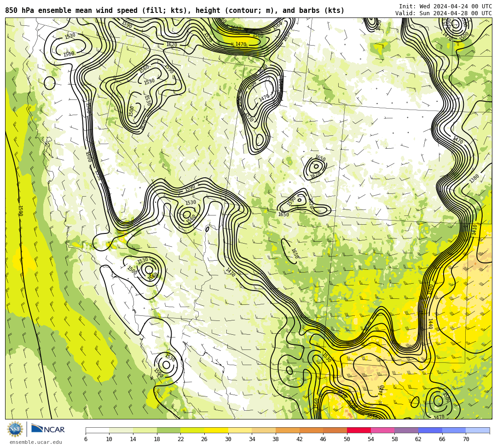The width and height of the screenshot is (497, 448).
Task: Click the colorbar label 34
Action: tap(252, 439)
